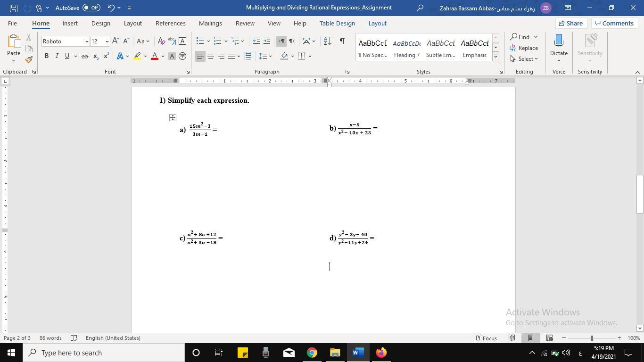Increase paragraph indent
This screenshot has height=362, width=644.
[x=267, y=41]
